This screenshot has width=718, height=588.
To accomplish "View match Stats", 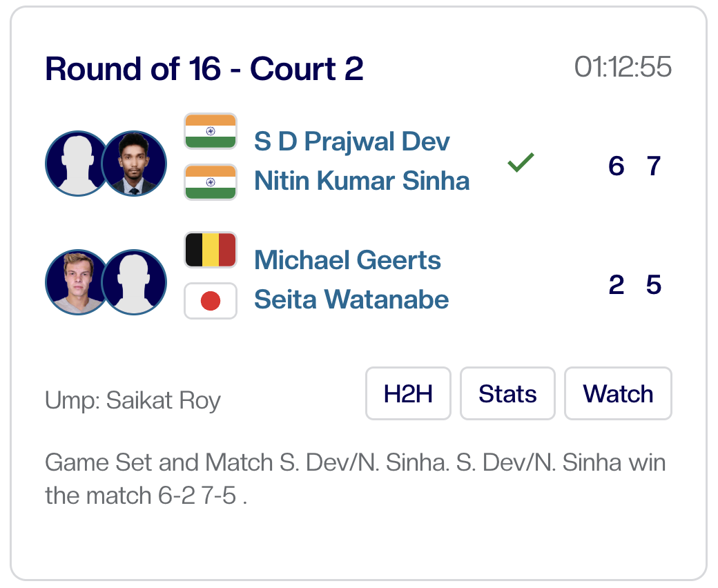I will point(507,393).
